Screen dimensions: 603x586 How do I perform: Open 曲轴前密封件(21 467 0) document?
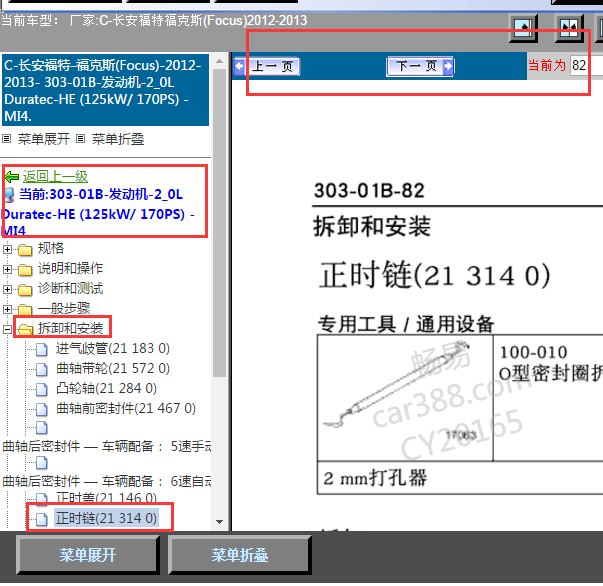pos(126,408)
